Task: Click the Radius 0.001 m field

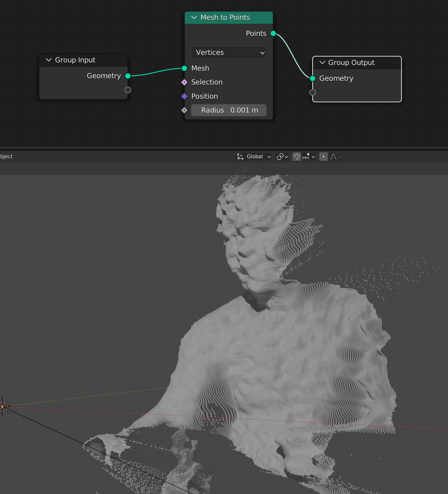Action: [229, 110]
